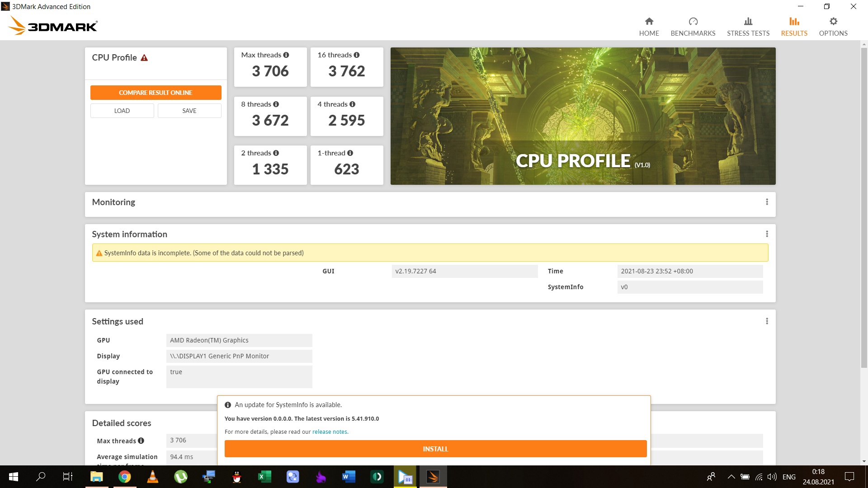Viewport: 868px width, 488px height.
Task: Click info icon beside 2 threads
Action: 276,153
